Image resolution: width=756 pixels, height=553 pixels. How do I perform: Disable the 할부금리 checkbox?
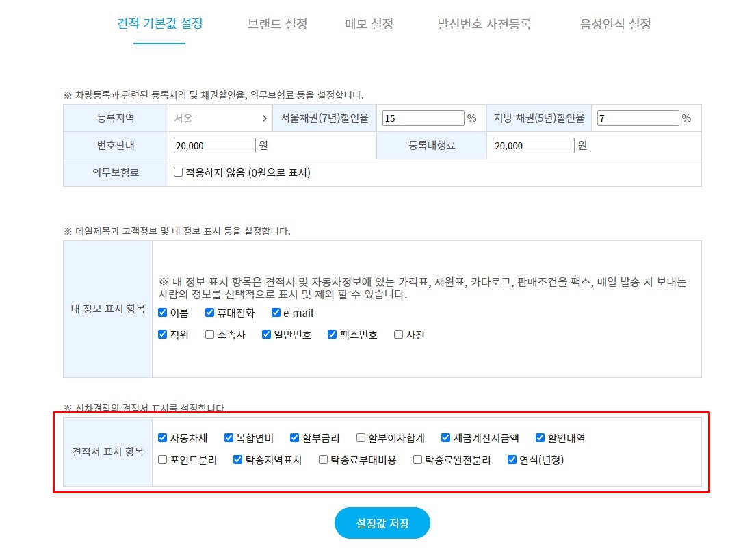tap(295, 438)
